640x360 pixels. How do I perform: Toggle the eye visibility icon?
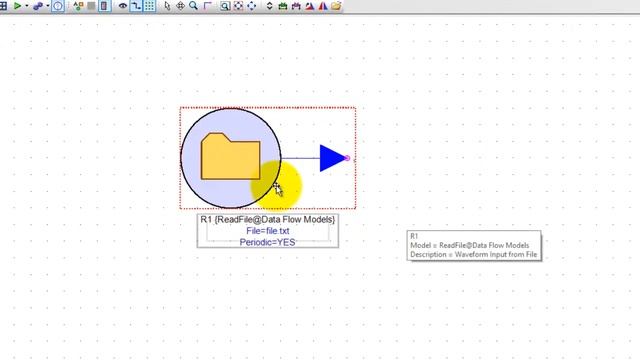coord(122,6)
